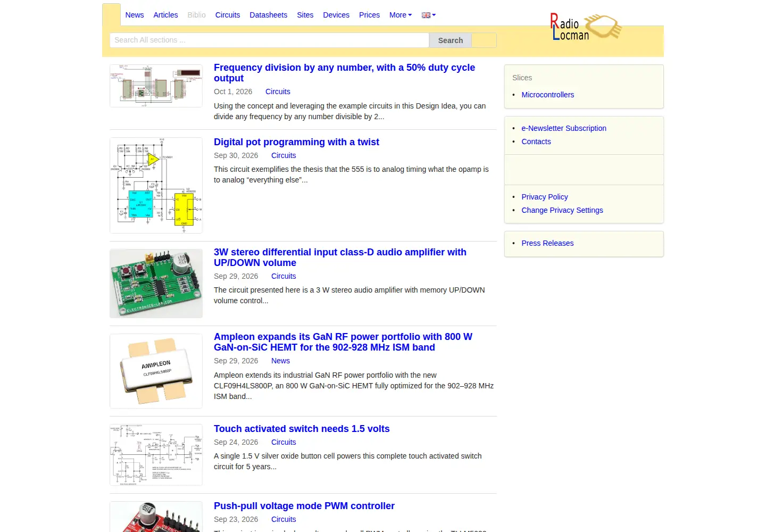The image size is (766, 532).
Task: Click the Oct 1, 2026 date text
Action: coord(233,92)
